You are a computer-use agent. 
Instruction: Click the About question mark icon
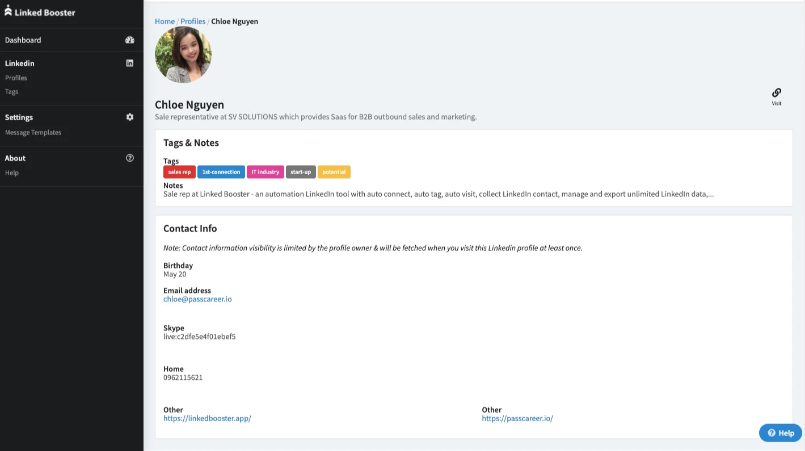pos(129,158)
